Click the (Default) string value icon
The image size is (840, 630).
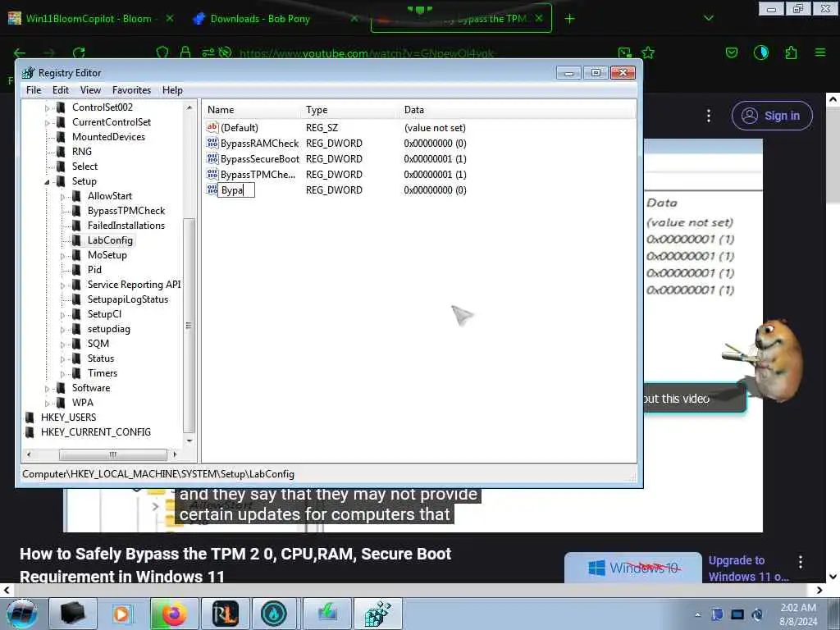pyautogui.click(x=212, y=127)
